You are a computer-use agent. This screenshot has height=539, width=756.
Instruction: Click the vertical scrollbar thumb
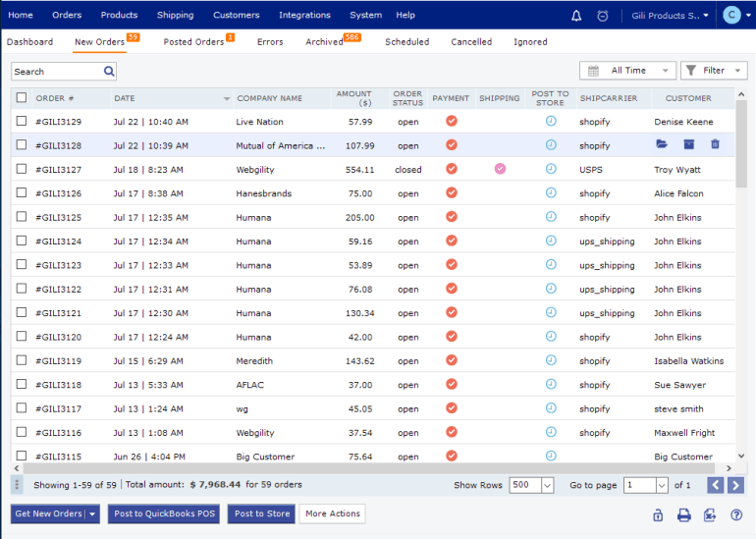[741, 143]
